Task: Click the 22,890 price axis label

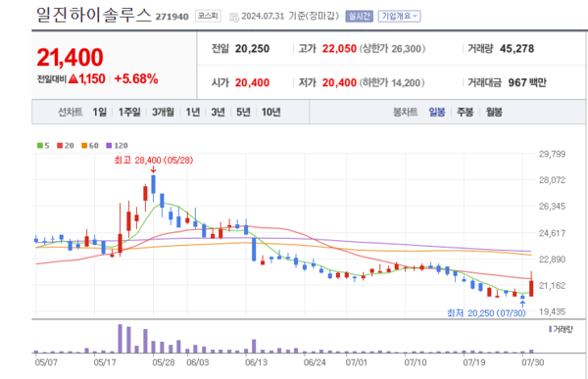Action: pyautogui.click(x=552, y=260)
